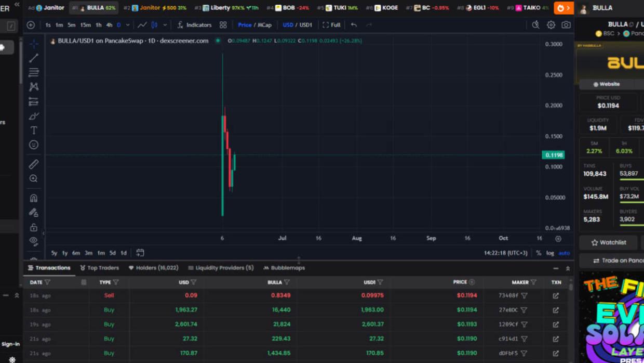Open the MAKER column filter
This screenshot has height=363, width=644.
(x=533, y=282)
